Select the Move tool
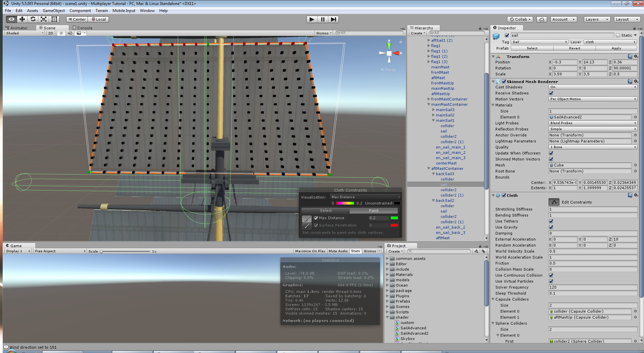 pyautogui.click(x=22, y=19)
